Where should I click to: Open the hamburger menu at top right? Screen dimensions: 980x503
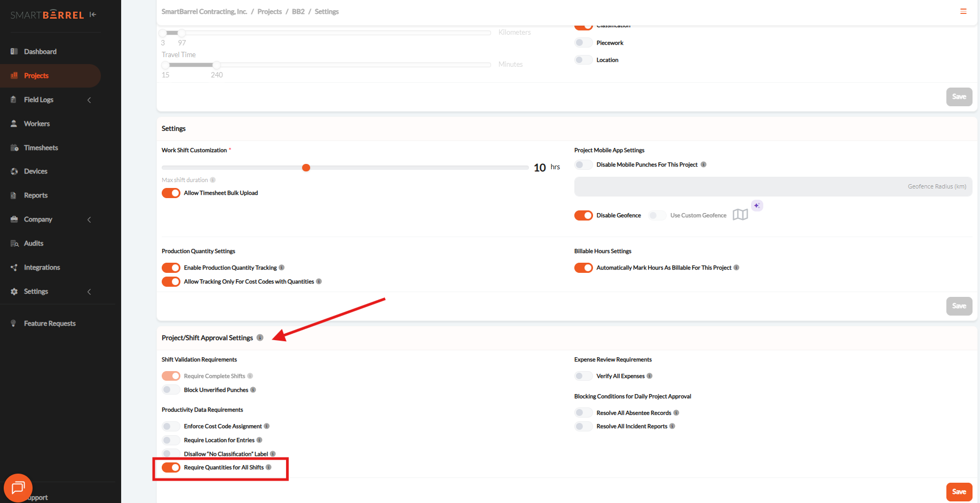point(963,11)
